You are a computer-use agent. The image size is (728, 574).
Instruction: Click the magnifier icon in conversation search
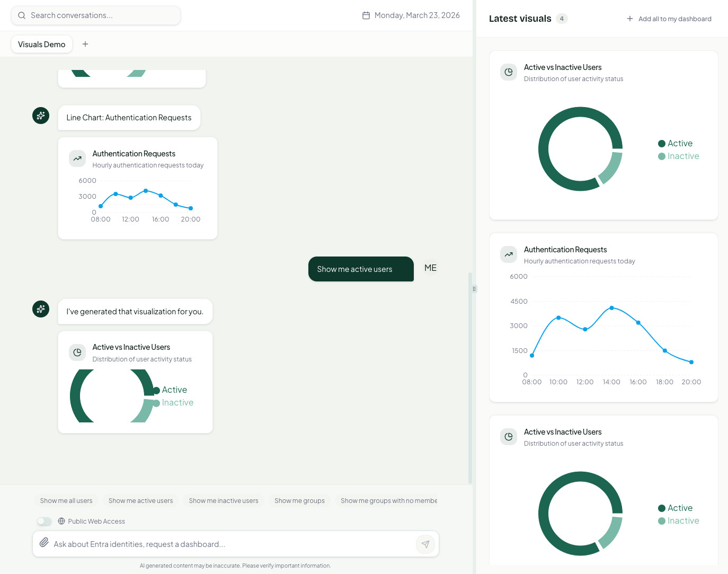coord(22,15)
